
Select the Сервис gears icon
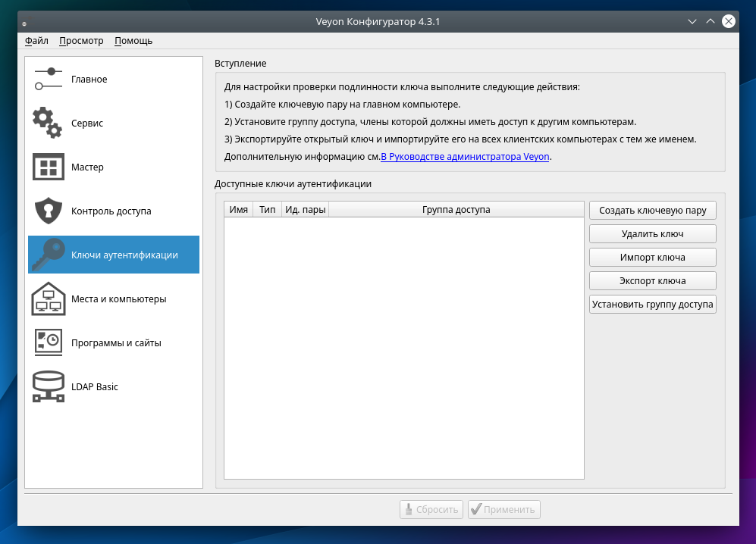coord(48,123)
